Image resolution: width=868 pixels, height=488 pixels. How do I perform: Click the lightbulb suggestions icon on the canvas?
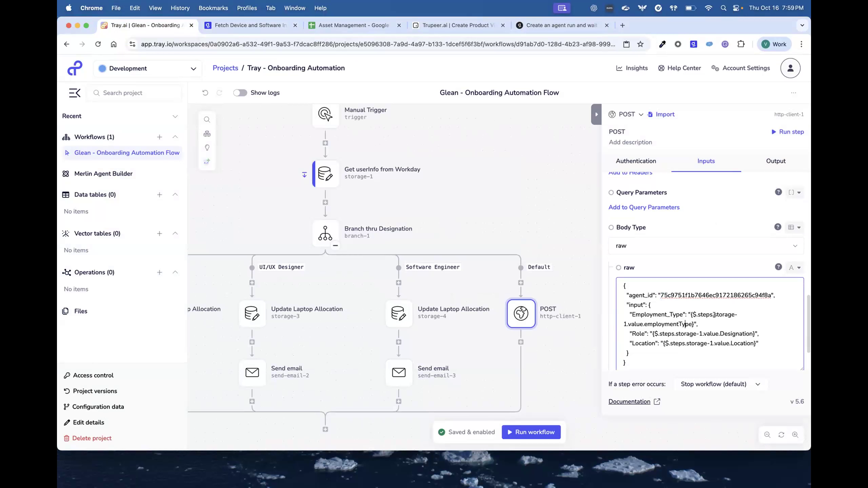(x=207, y=147)
